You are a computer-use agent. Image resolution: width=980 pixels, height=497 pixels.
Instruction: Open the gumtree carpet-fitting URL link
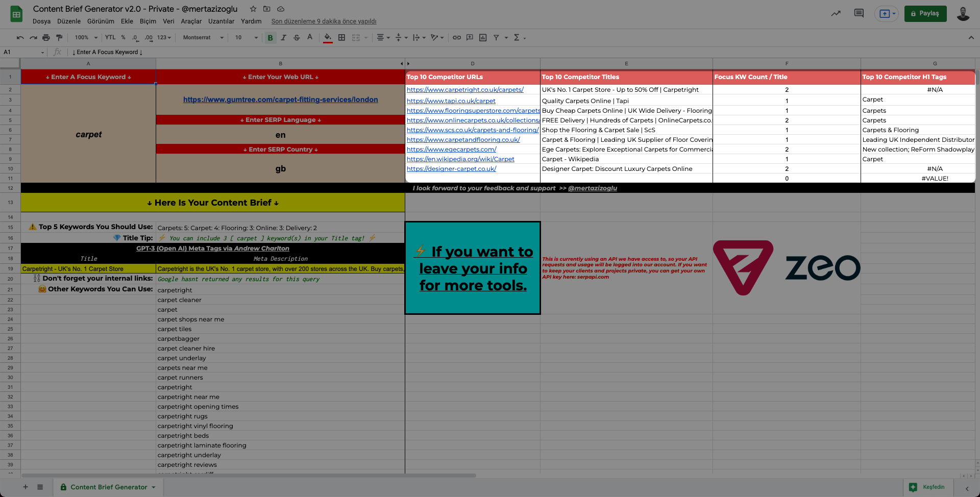point(281,100)
